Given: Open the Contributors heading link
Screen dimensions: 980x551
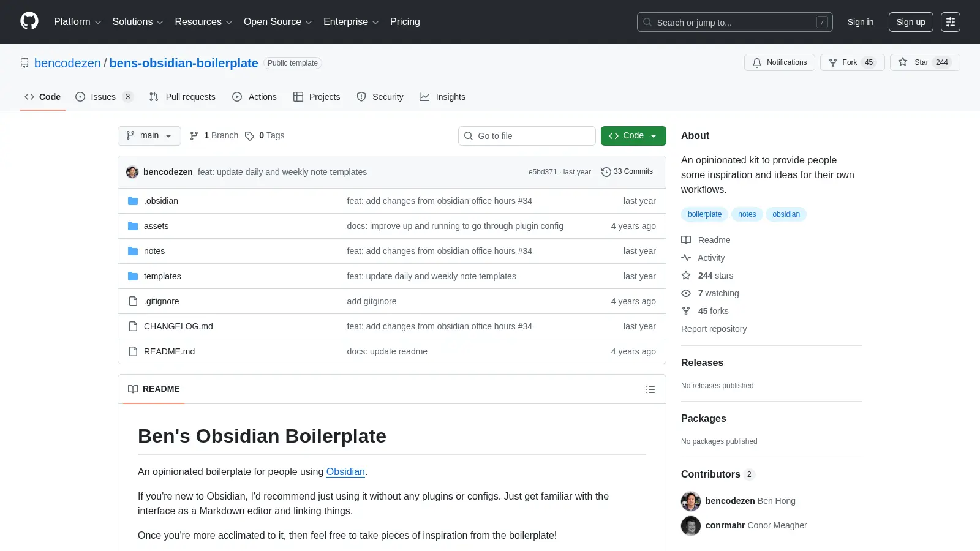Looking at the screenshot, I should [718, 474].
